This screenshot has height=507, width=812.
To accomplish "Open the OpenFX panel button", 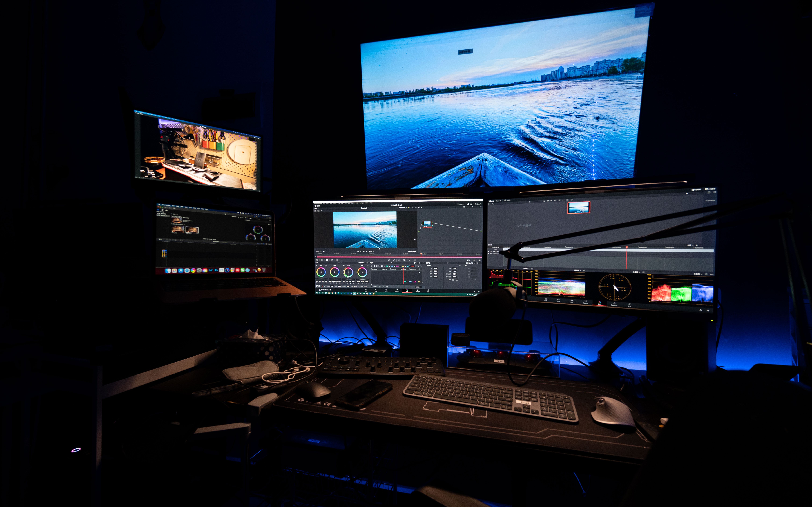I will (478, 204).
